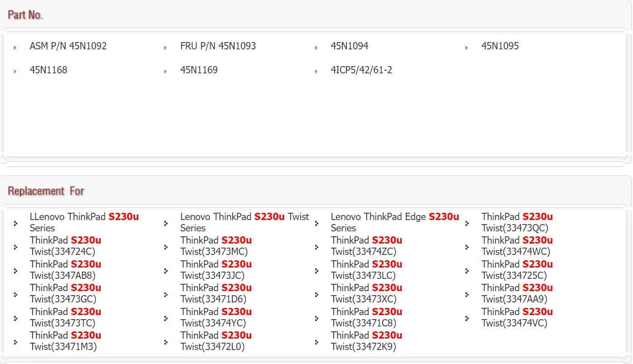Select model Twist(33472L0) in the list
The image size is (633, 364).
[216, 341]
